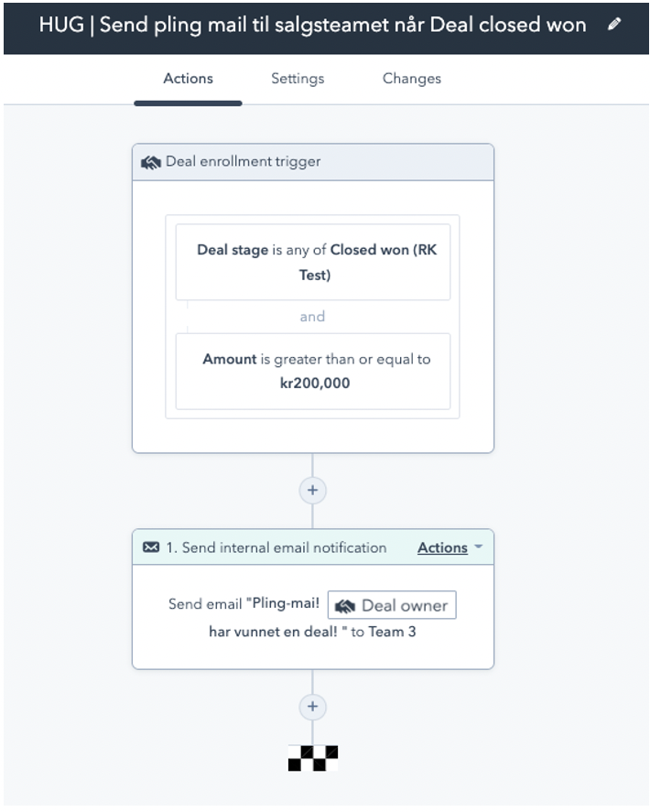The image size is (650, 812).
Task: Select the Deal stage Closed won filter
Action: pos(313,262)
